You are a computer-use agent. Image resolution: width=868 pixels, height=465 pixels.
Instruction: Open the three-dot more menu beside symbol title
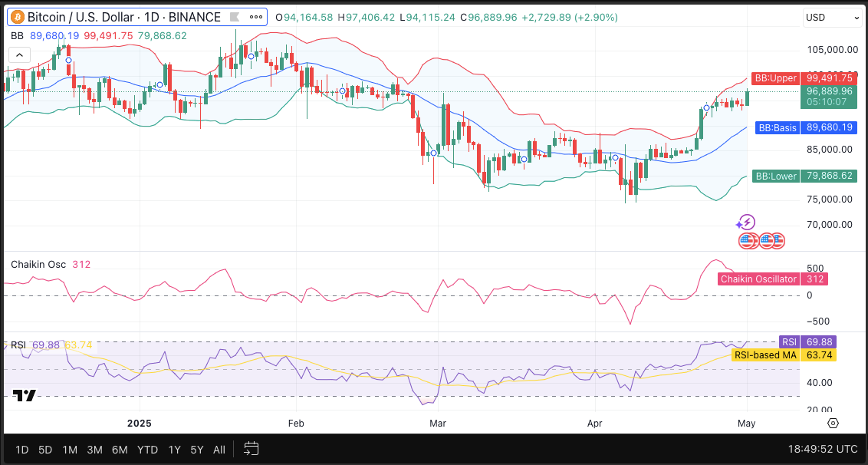(x=256, y=17)
